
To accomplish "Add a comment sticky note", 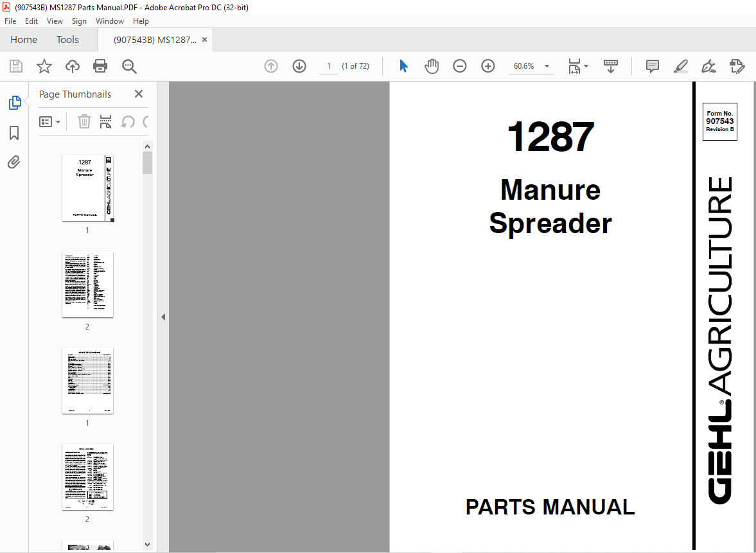I will tap(653, 66).
